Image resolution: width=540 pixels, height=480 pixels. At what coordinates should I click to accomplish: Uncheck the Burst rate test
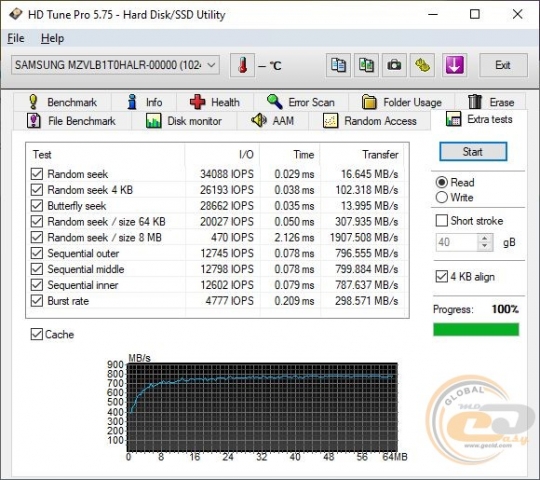click(37, 301)
